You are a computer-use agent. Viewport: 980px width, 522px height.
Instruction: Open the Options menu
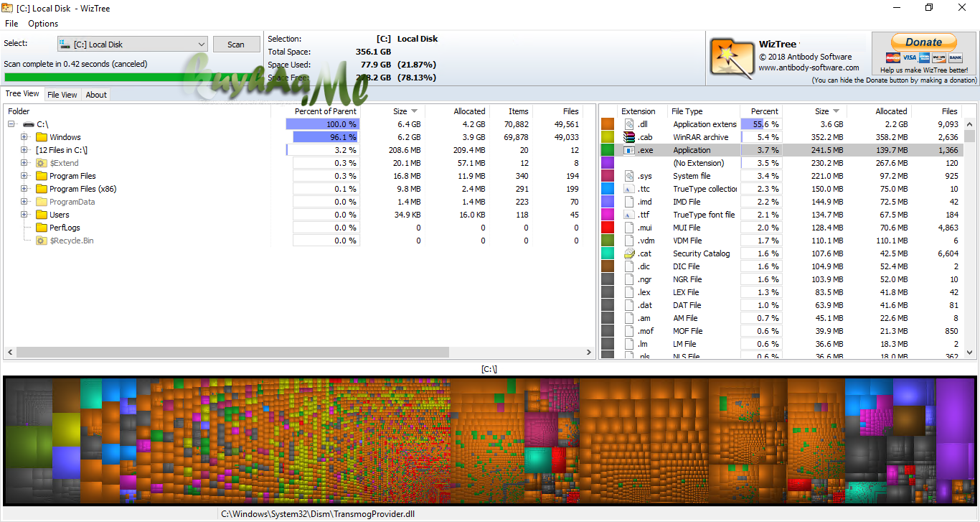43,24
